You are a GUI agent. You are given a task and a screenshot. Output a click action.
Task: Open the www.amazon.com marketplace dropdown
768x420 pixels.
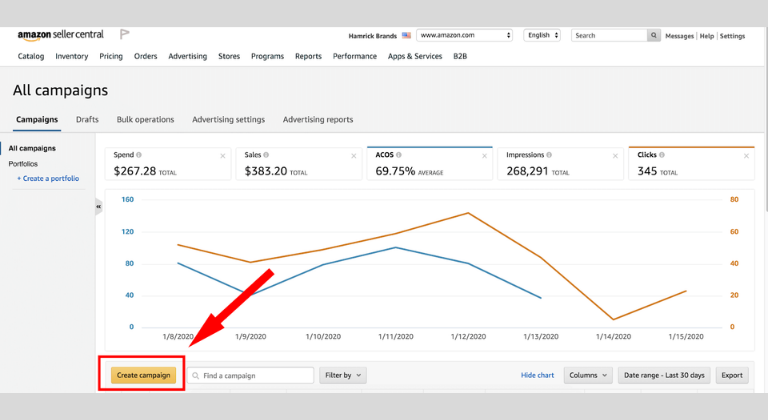[465, 35]
